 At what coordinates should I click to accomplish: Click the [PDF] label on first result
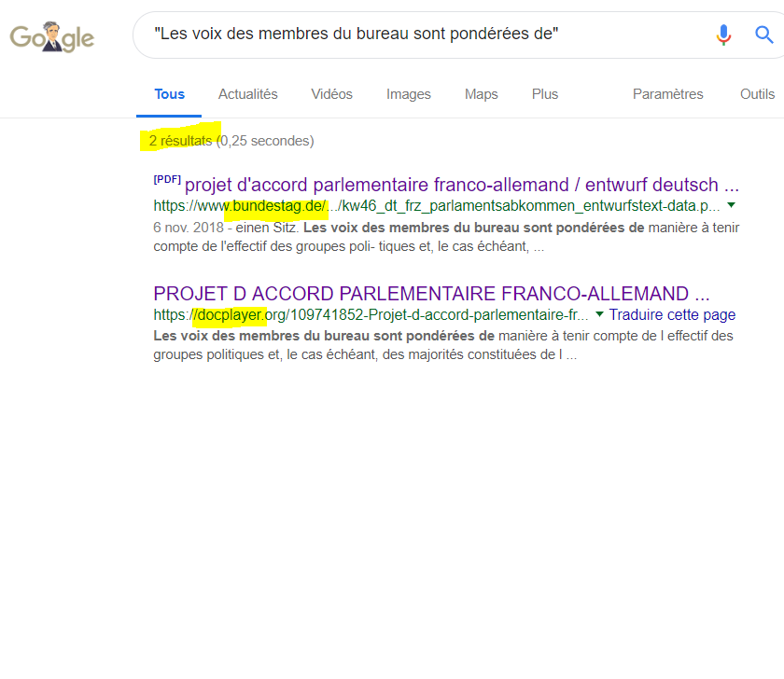167,179
